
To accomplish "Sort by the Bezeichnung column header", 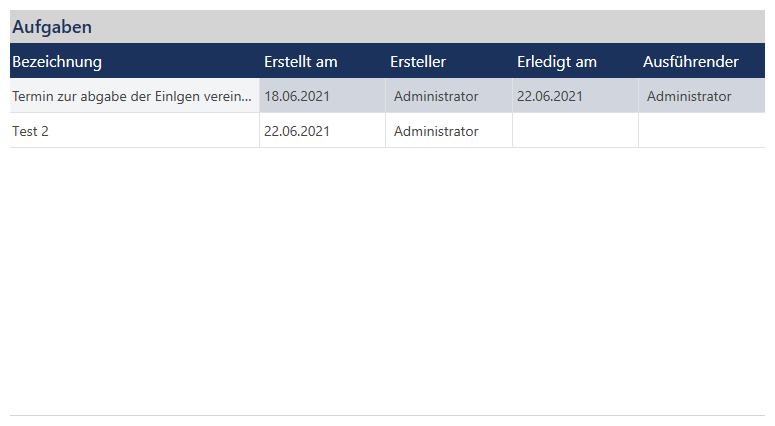I will (57, 62).
